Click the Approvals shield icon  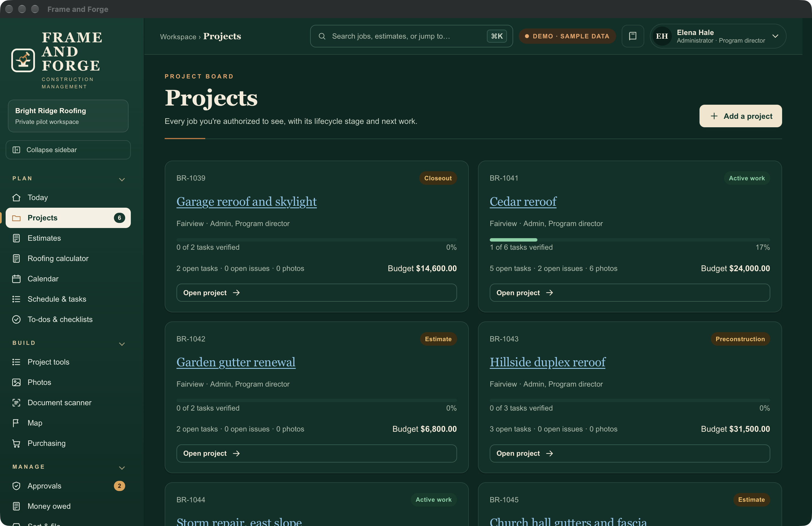16,486
